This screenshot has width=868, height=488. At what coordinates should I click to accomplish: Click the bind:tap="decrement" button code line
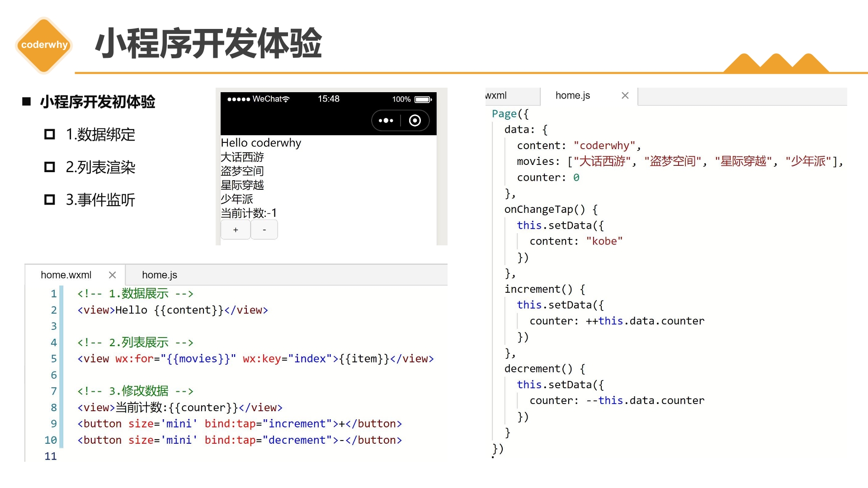[240, 440]
